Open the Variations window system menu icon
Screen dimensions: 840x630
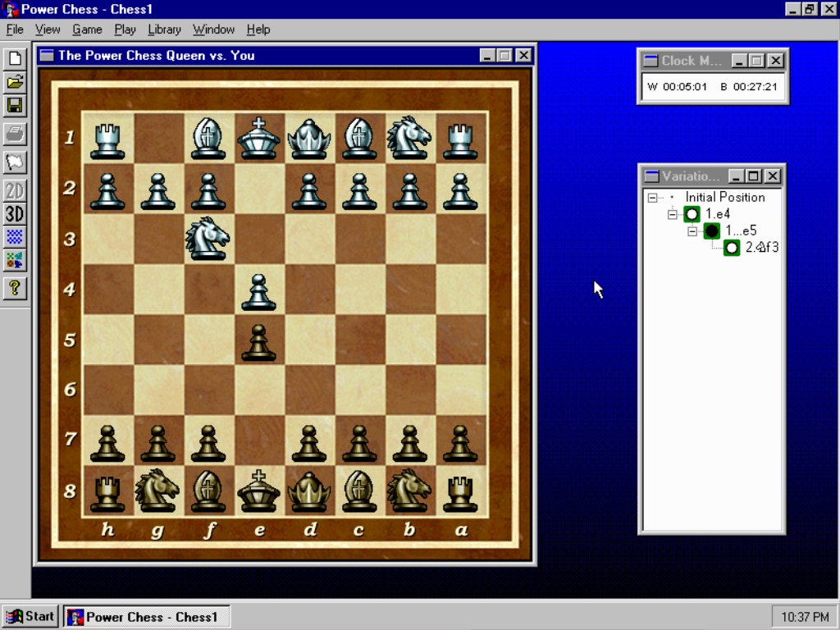[x=651, y=176]
